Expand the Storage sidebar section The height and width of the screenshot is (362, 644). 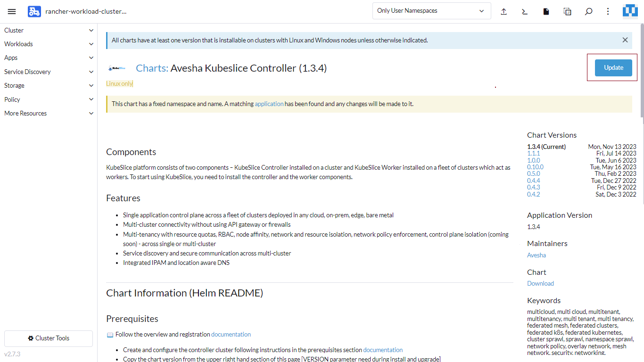[49, 85]
